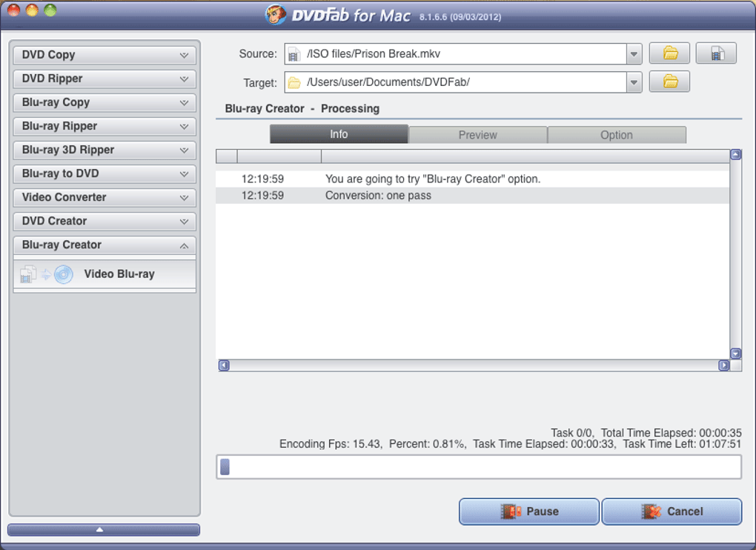Select the log row about "Blu-ray Creator" option
The image size is (756, 550).
pyautogui.click(x=473, y=179)
